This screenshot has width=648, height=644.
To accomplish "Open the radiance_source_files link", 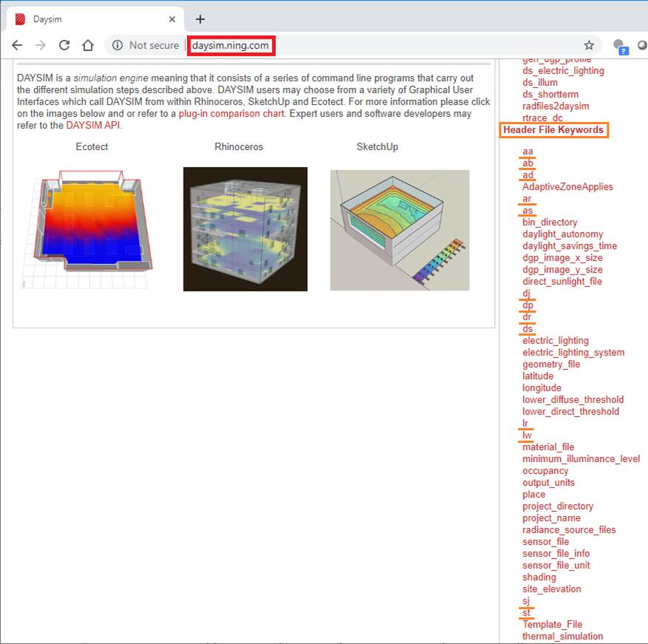I will 569,530.
